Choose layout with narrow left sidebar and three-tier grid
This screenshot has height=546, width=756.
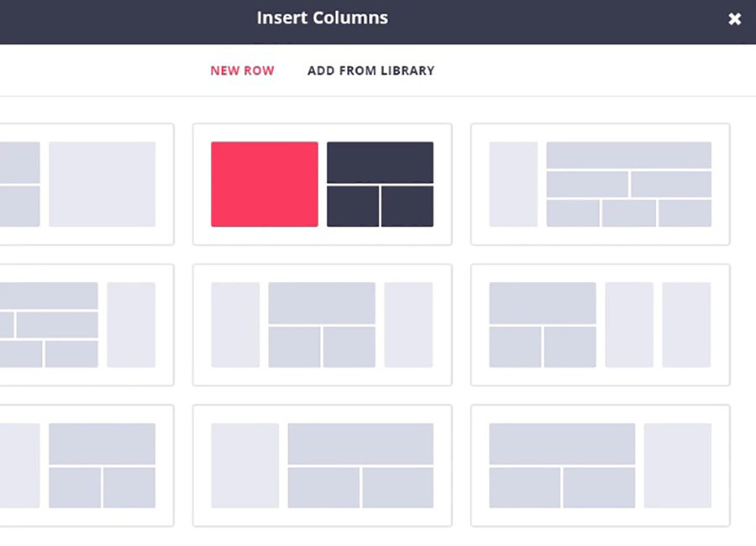[x=600, y=184]
